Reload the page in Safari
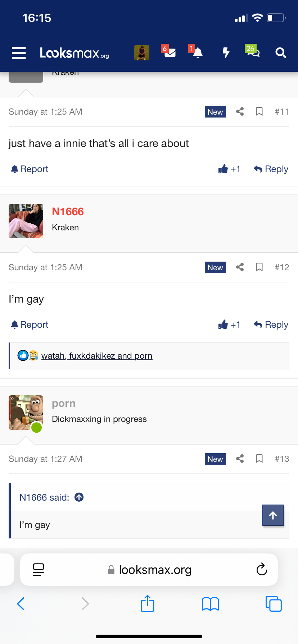Image resolution: width=298 pixels, height=644 pixels. pos(262,570)
